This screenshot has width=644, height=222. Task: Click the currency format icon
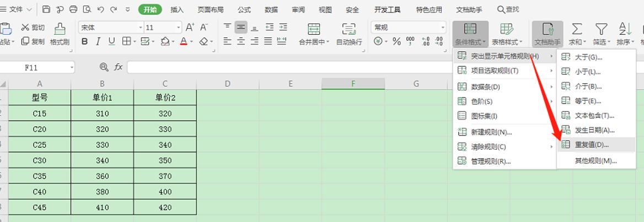(x=378, y=41)
